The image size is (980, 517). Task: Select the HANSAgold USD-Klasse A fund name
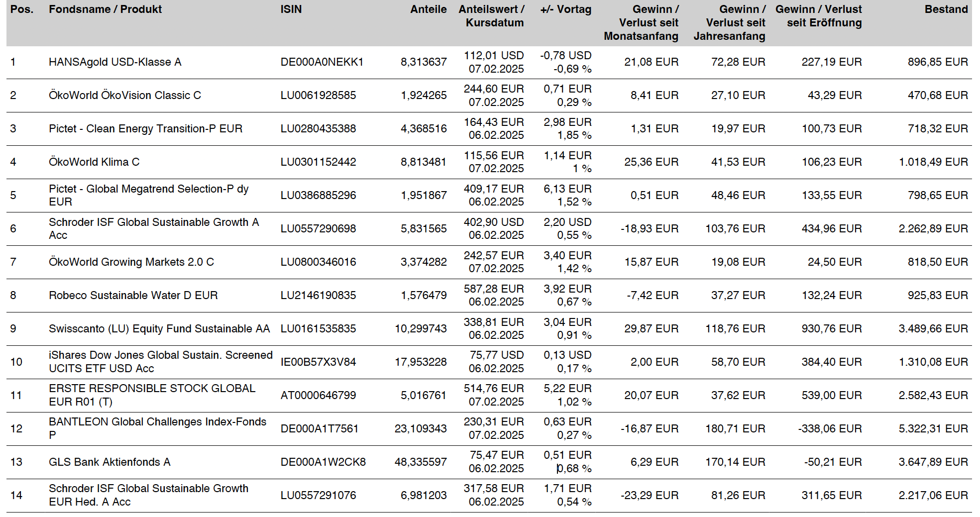[115, 62]
